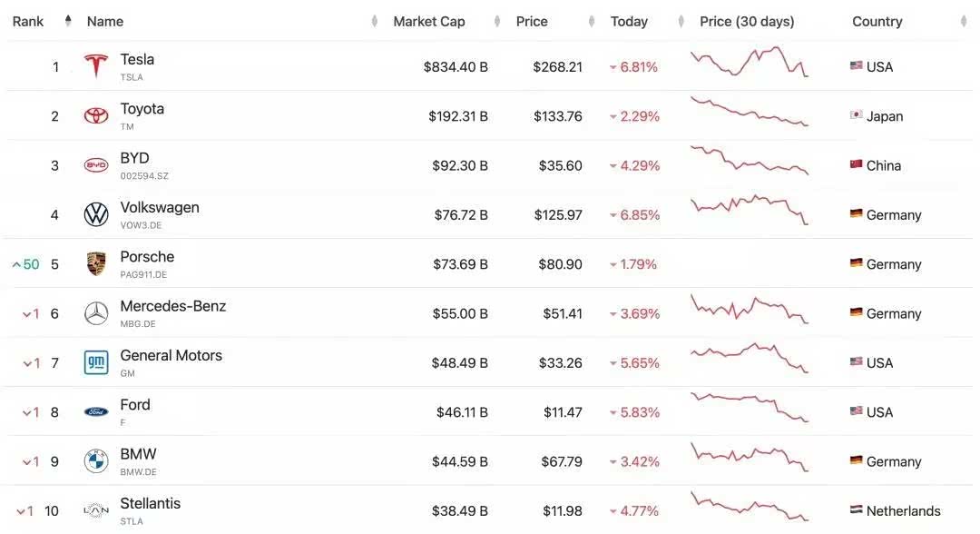Sort by Market Cap column header
980x534 pixels.
[x=429, y=21]
